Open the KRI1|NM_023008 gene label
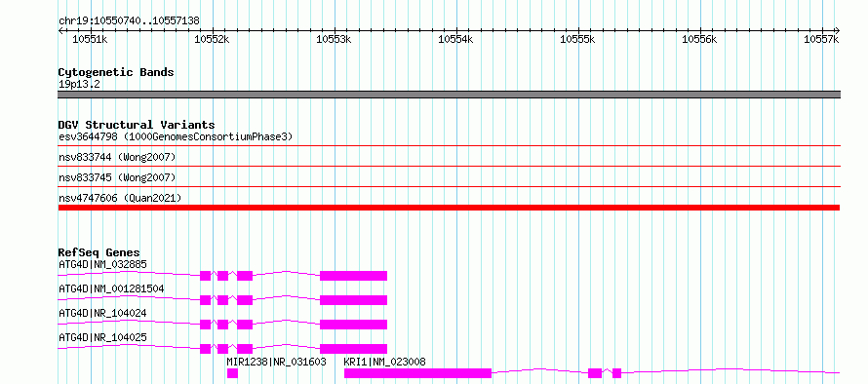 [384, 362]
